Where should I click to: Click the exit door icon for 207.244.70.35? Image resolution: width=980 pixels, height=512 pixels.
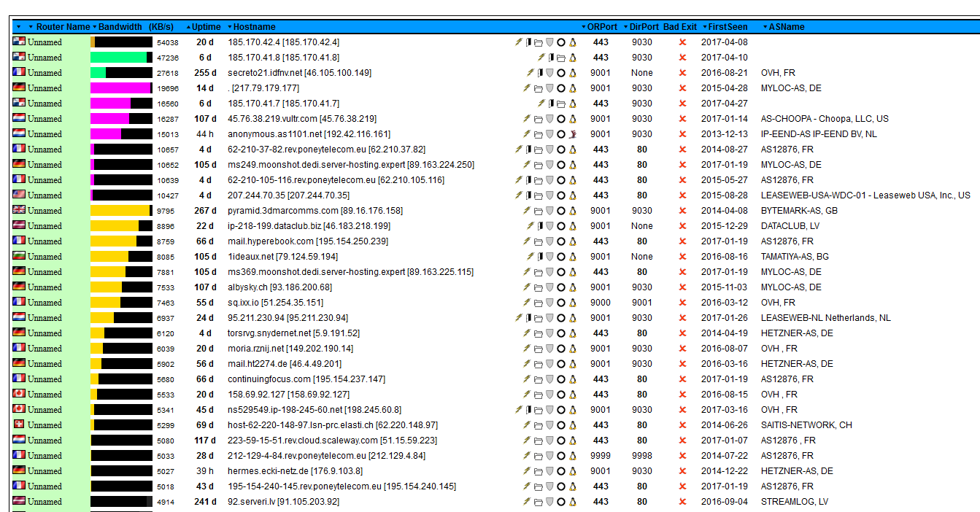tap(528, 195)
